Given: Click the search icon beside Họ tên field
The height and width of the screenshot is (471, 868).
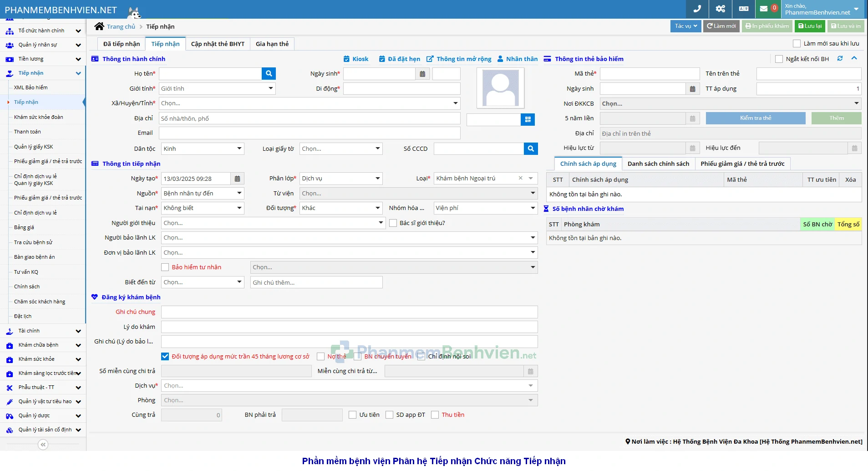Looking at the screenshot, I should pos(269,73).
